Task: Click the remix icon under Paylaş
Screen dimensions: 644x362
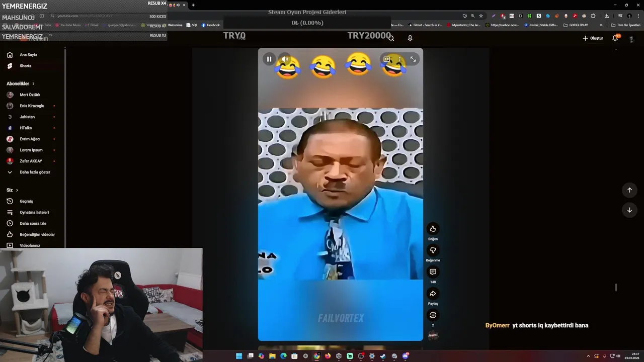Action: click(433, 315)
